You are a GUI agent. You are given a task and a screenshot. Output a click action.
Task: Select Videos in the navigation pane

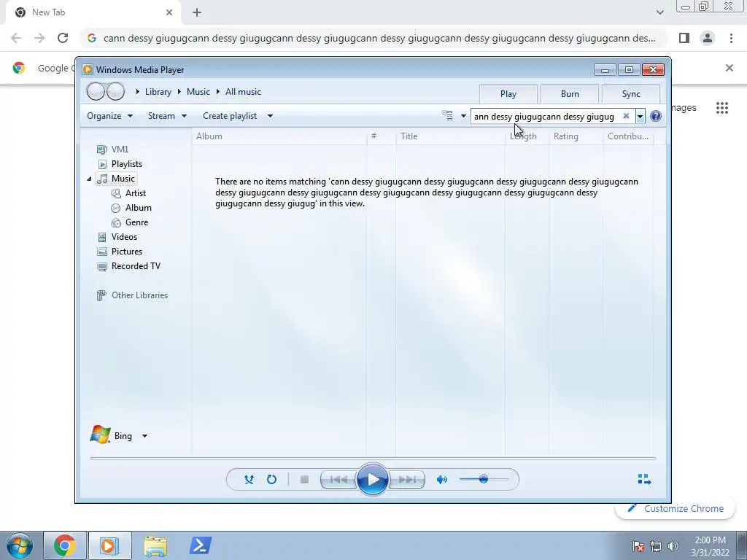pos(117,237)
